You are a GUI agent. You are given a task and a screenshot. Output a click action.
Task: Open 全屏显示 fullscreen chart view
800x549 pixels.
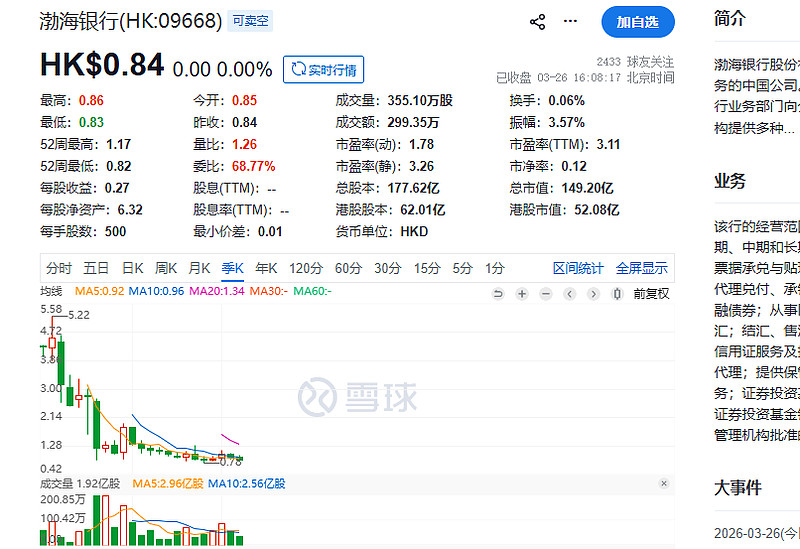pos(641,268)
